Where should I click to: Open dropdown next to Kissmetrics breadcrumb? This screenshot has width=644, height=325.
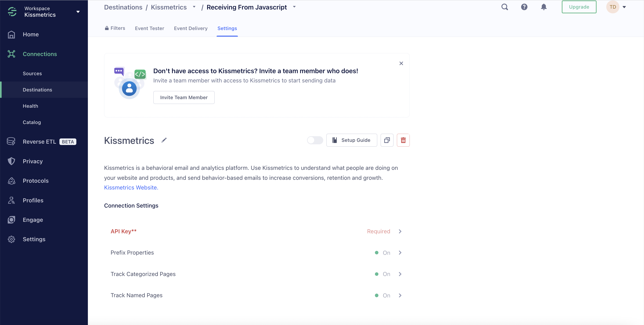(x=194, y=7)
